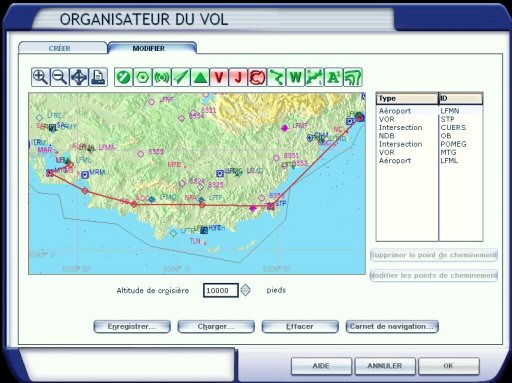This screenshot has height=383, width=512.
Task: Toggle VOR stations hexagon button
Action: [x=143, y=77]
